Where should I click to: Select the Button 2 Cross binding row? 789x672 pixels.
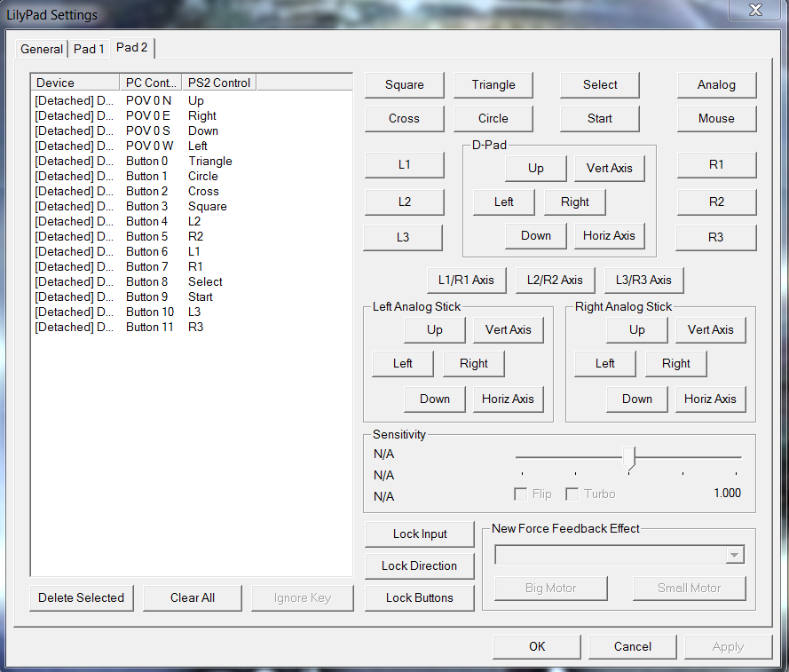tap(191, 191)
